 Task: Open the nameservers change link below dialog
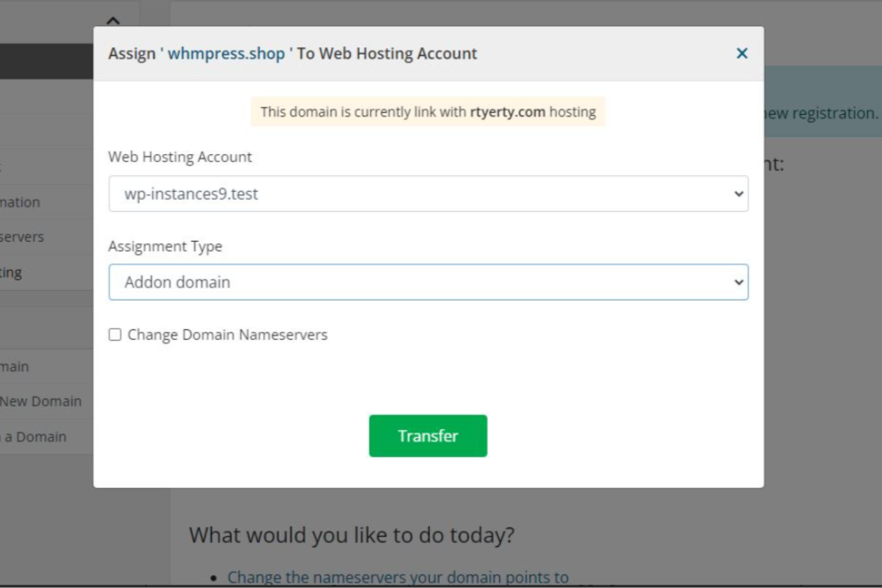397,577
